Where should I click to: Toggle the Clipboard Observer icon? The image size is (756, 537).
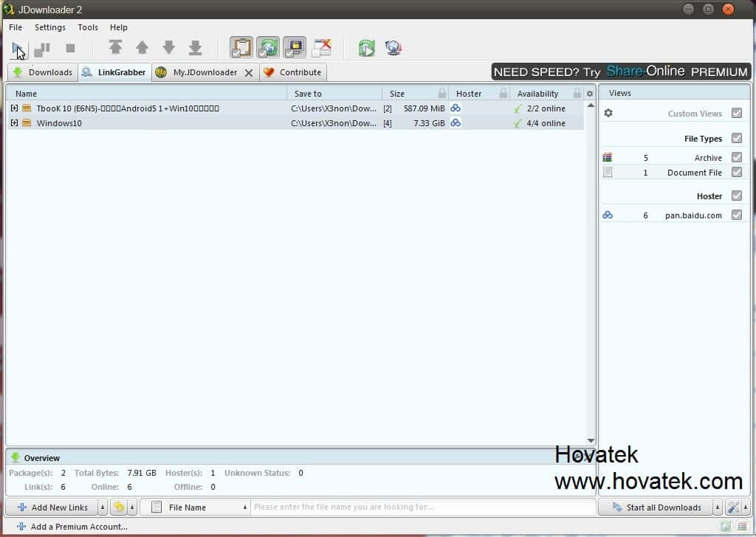241,46
